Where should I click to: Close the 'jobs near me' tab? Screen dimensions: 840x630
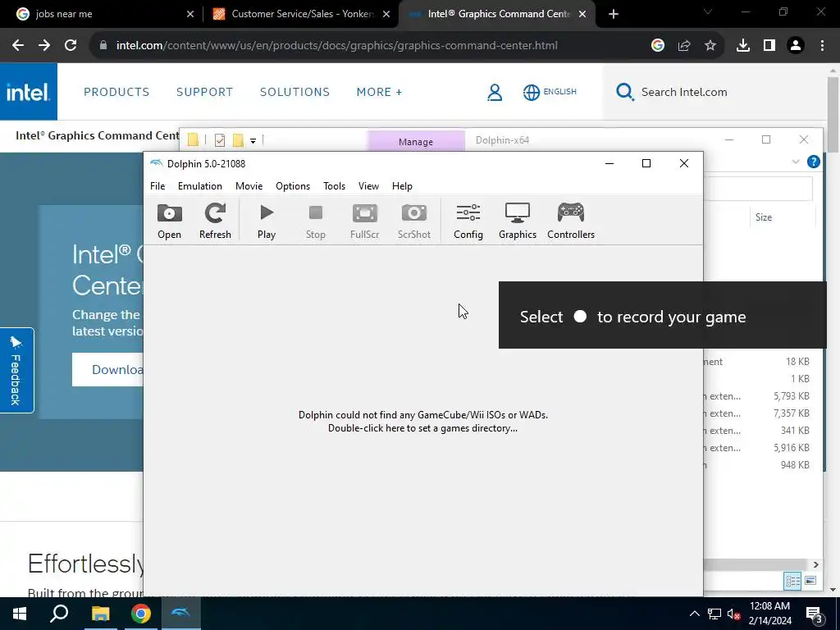pos(190,14)
